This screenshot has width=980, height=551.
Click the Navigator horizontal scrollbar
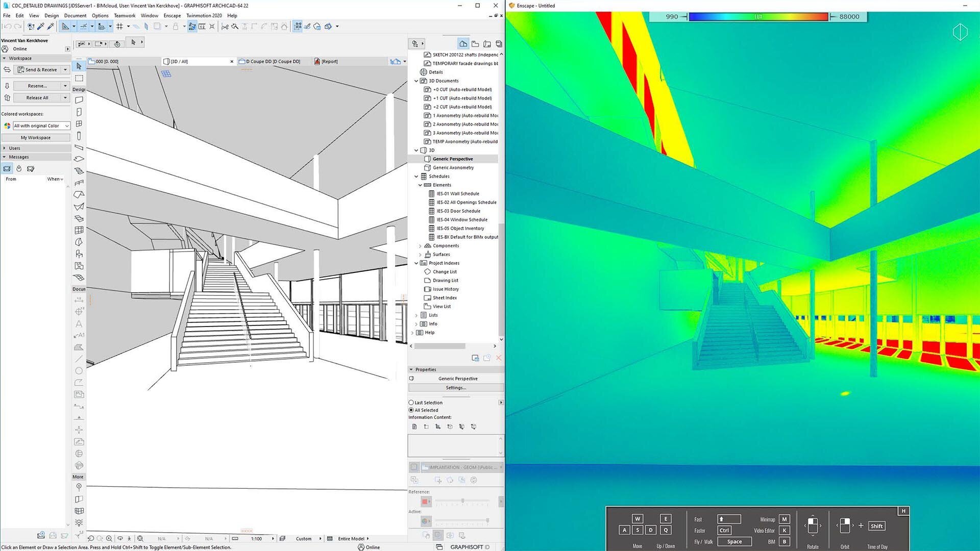(439, 346)
